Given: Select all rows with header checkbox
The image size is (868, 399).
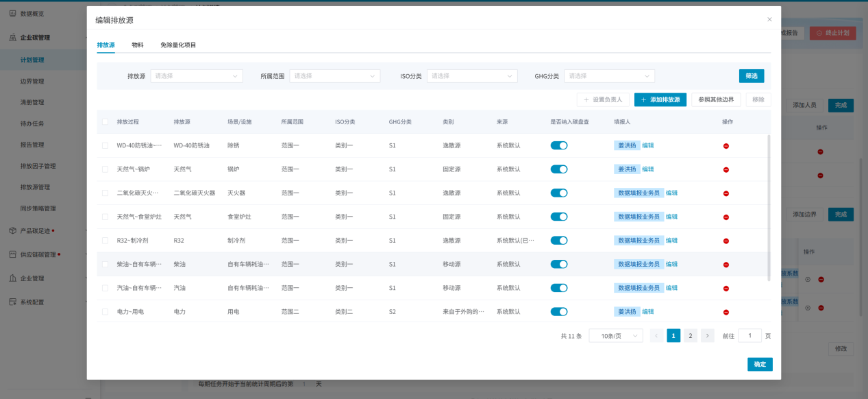Looking at the screenshot, I should point(105,122).
